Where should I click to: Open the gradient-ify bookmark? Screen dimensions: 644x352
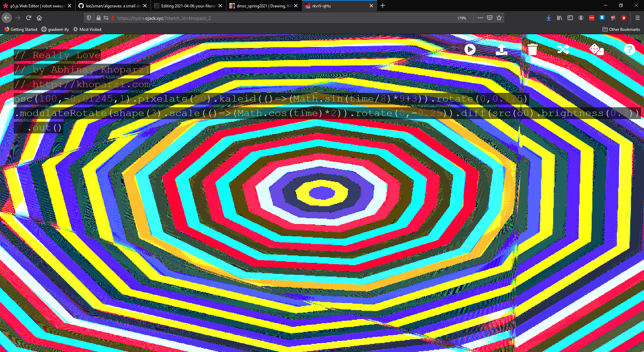pos(55,30)
